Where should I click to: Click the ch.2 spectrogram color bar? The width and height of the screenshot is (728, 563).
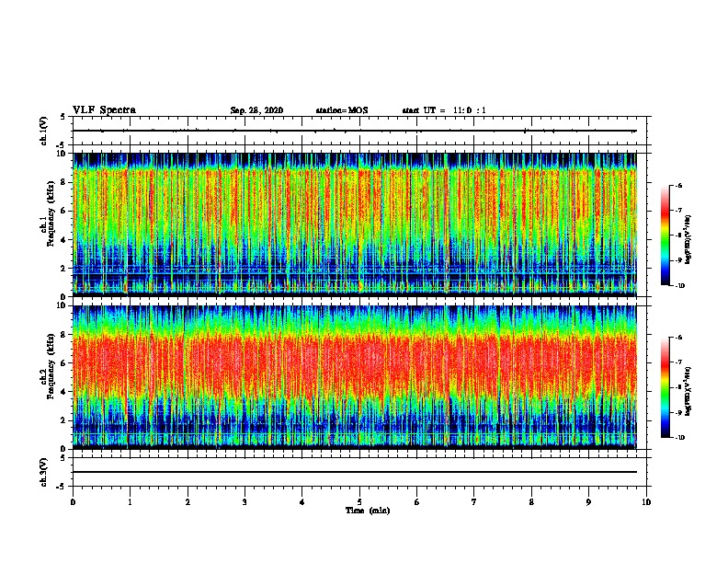coord(665,387)
